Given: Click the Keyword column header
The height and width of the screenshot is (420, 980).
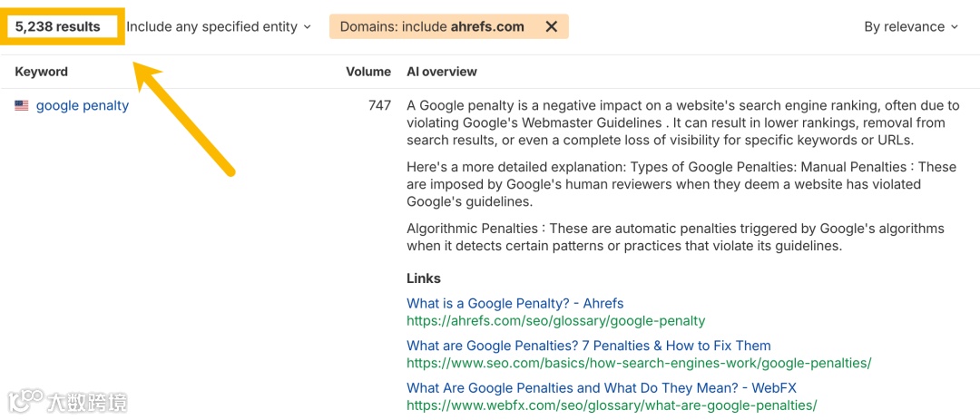Looking at the screenshot, I should click(42, 72).
